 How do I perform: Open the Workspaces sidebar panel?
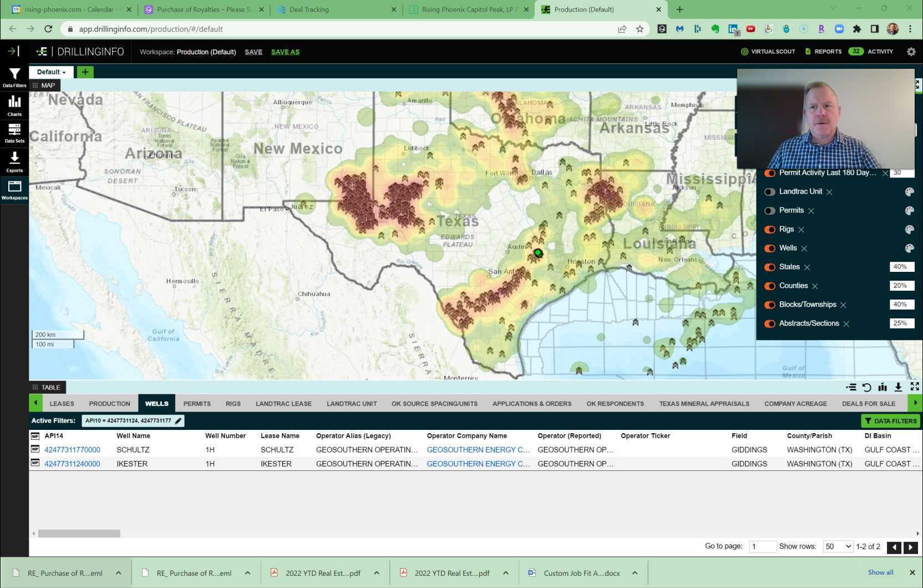pyautogui.click(x=14, y=190)
